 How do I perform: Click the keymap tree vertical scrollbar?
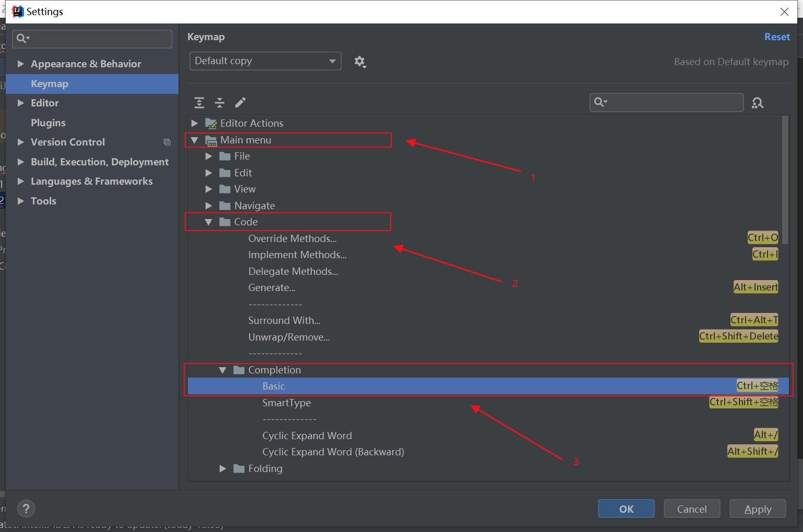[785, 180]
